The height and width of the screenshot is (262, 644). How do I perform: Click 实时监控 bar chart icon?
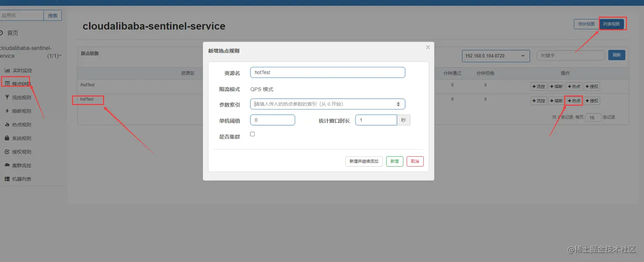pos(7,70)
